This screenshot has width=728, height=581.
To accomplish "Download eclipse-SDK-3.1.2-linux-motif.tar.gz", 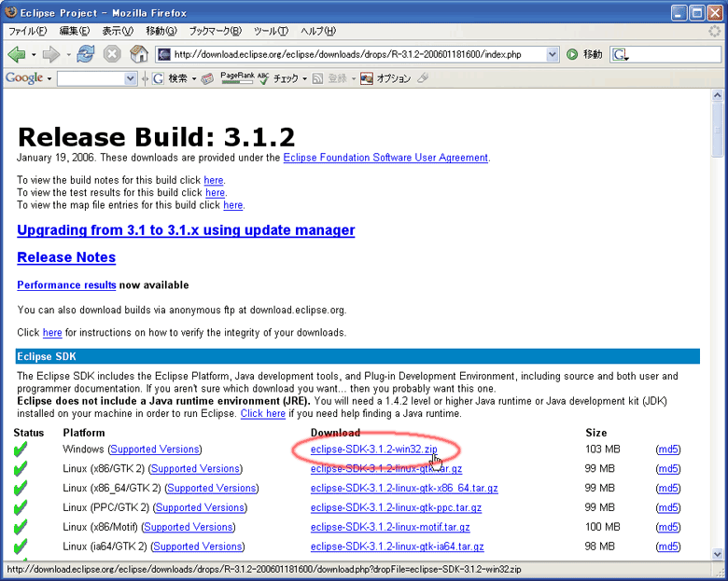I will pyautogui.click(x=390, y=527).
